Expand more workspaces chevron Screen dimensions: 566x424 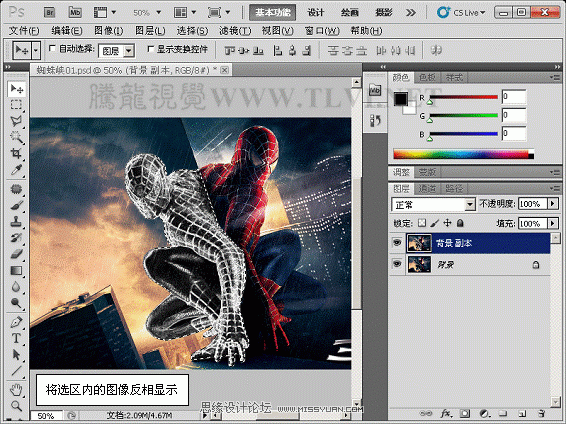tap(410, 13)
